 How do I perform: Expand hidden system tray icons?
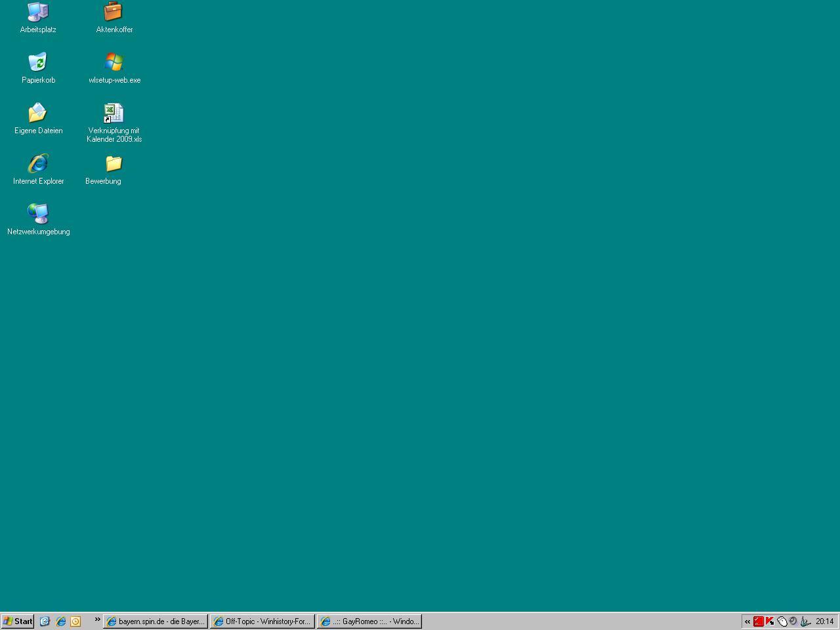(747, 621)
